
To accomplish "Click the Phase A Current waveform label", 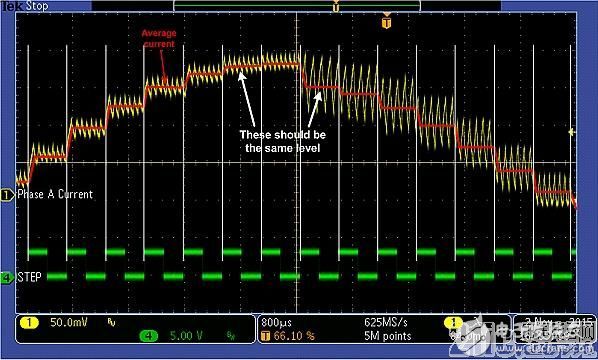I will tap(55, 194).
